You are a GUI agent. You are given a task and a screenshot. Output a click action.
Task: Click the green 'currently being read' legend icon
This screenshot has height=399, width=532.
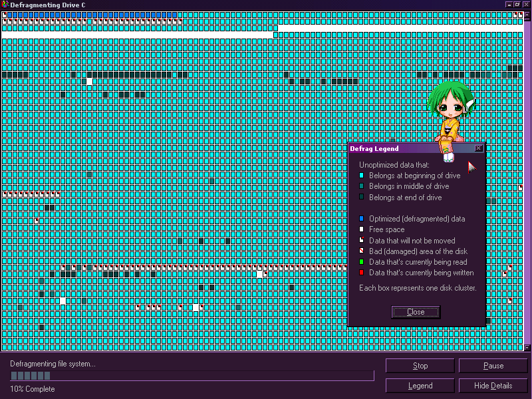tap(361, 262)
